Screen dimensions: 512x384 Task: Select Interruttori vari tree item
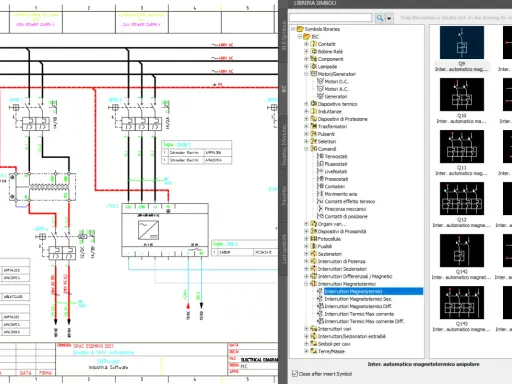click(335, 329)
